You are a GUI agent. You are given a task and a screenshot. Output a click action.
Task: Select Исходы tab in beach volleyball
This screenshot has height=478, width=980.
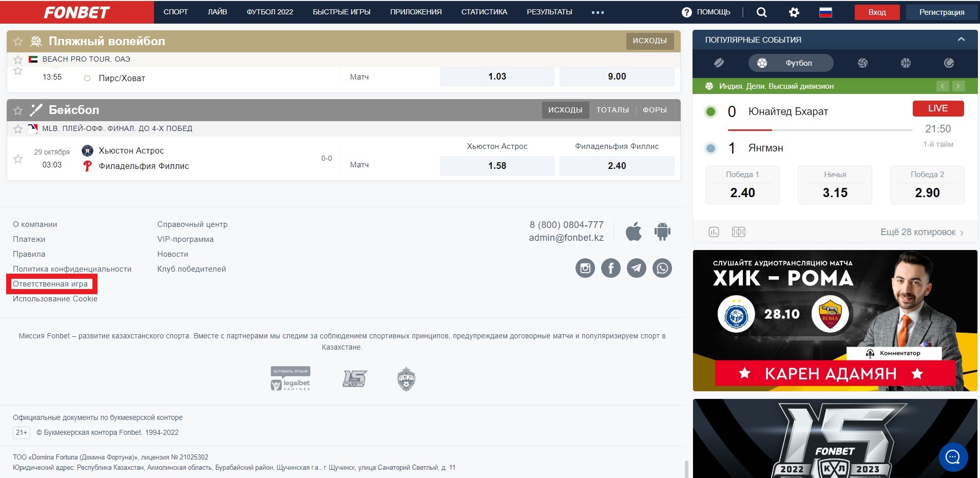(649, 41)
